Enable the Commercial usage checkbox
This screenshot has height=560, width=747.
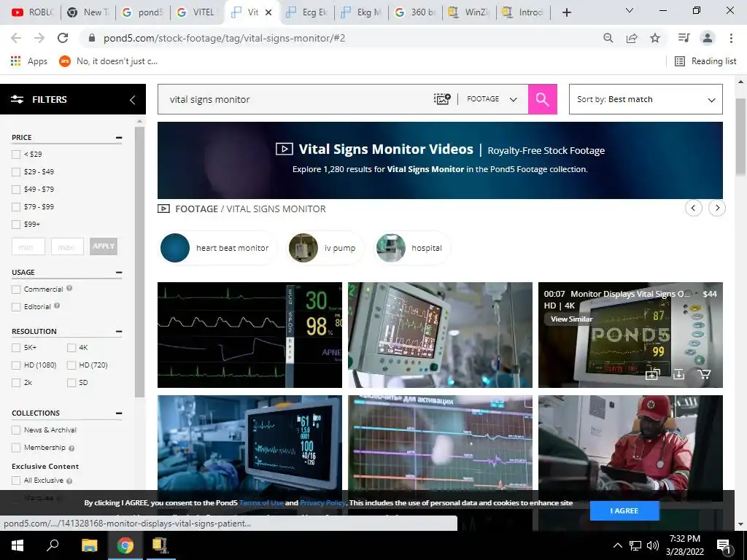click(x=16, y=289)
